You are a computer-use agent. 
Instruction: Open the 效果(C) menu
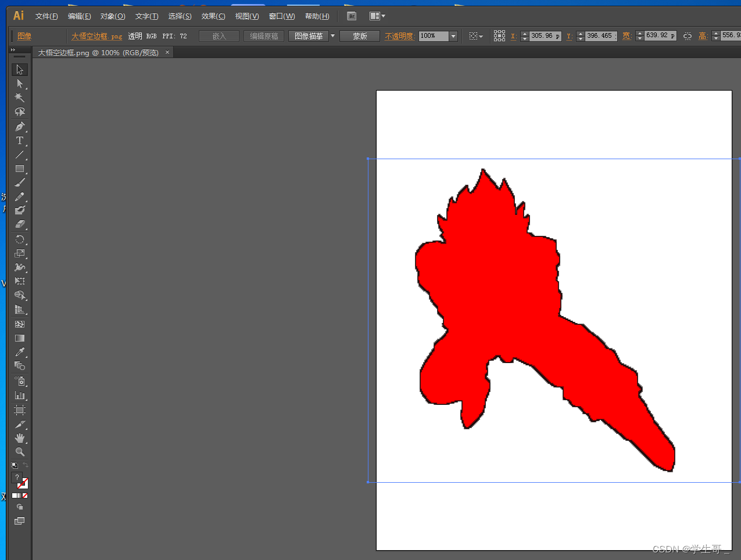(213, 16)
